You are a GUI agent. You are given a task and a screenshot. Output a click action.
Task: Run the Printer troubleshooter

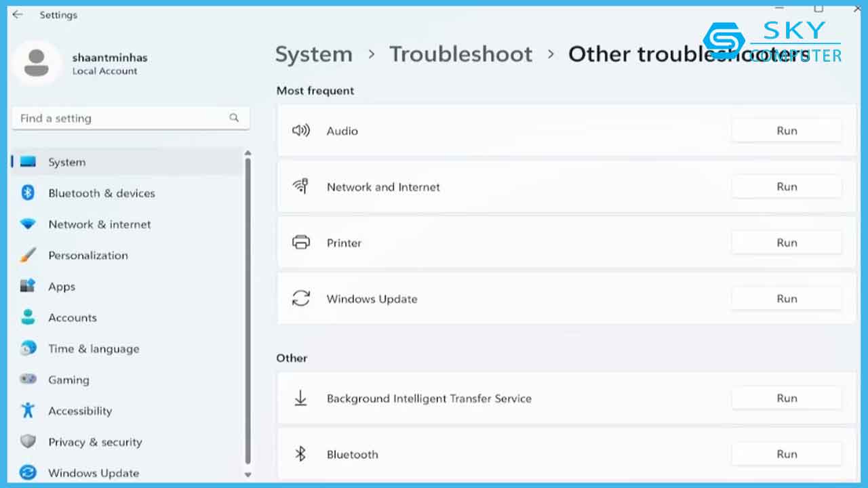(x=787, y=243)
